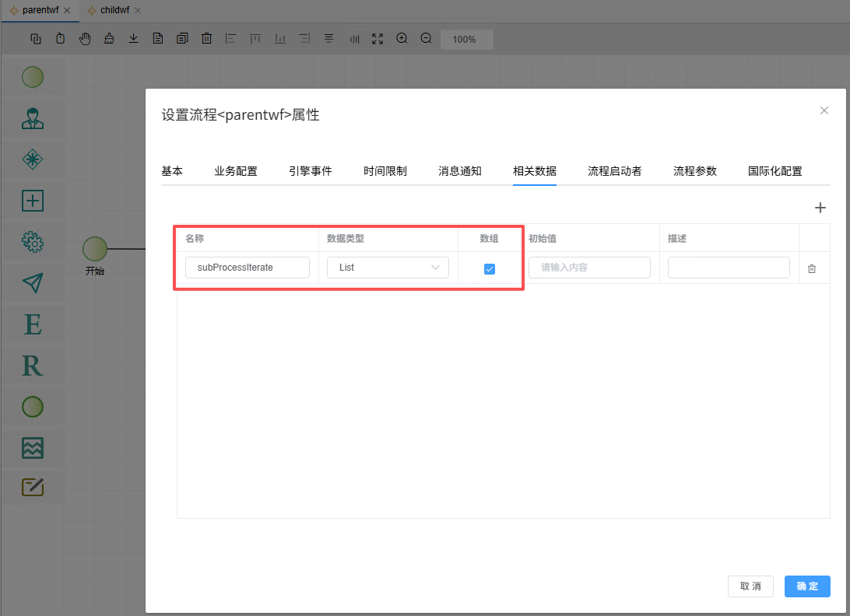850x616 pixels.
Task: Confirm settings with the 确定 button
Action: pos(807,586)
